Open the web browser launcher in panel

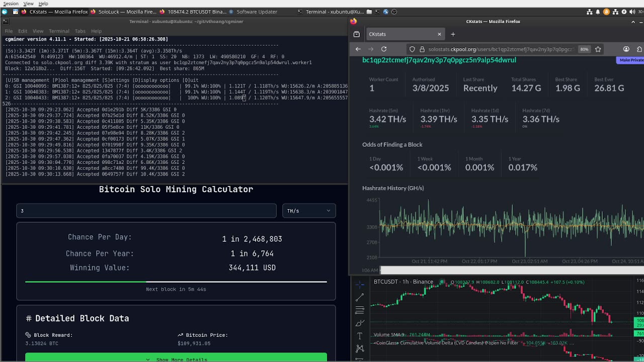385,12
